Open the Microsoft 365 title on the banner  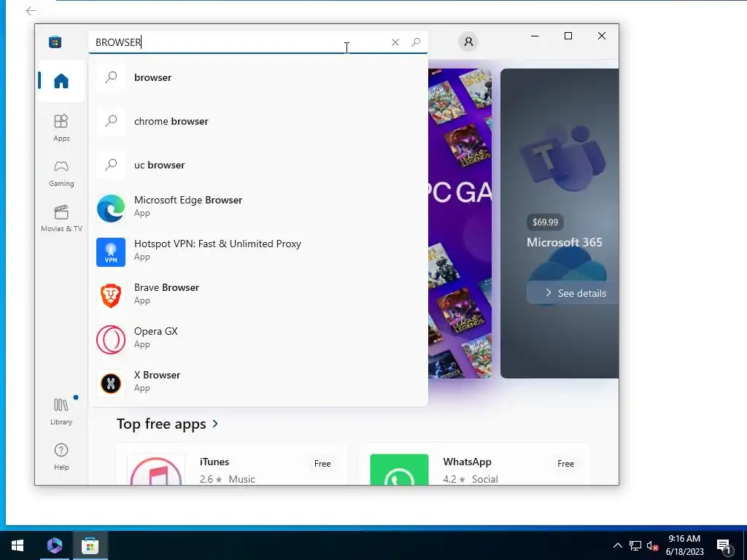click(564, 242)
